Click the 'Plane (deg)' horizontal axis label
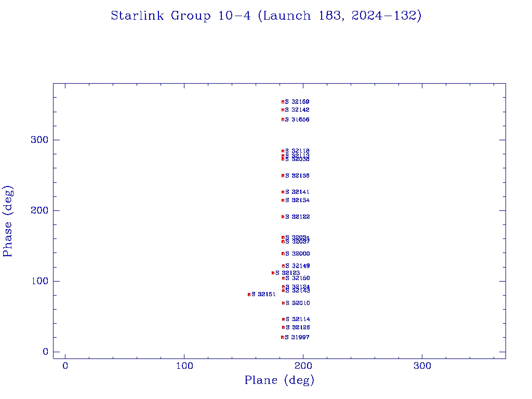Viewport: 532px width, 399px height. [x=279, y=380]
